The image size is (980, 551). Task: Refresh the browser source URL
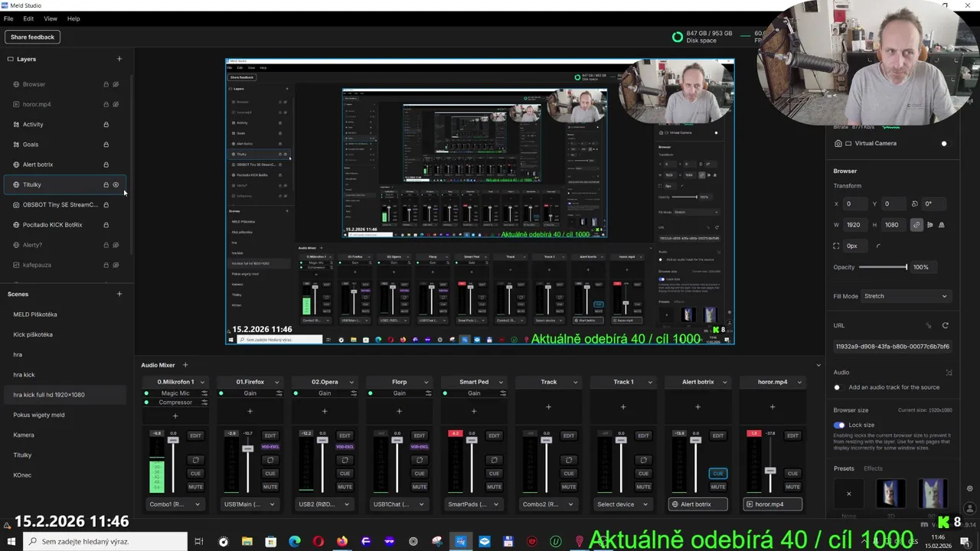(x=945, y=325)
